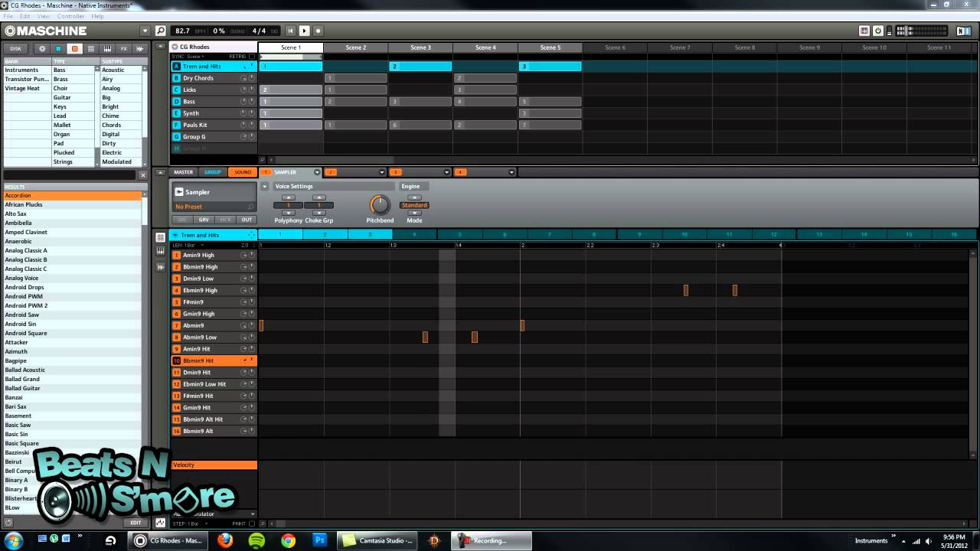Select sound slot Ebmin9 High
Screen dimensions: 980x551
[x=214, y=290]
